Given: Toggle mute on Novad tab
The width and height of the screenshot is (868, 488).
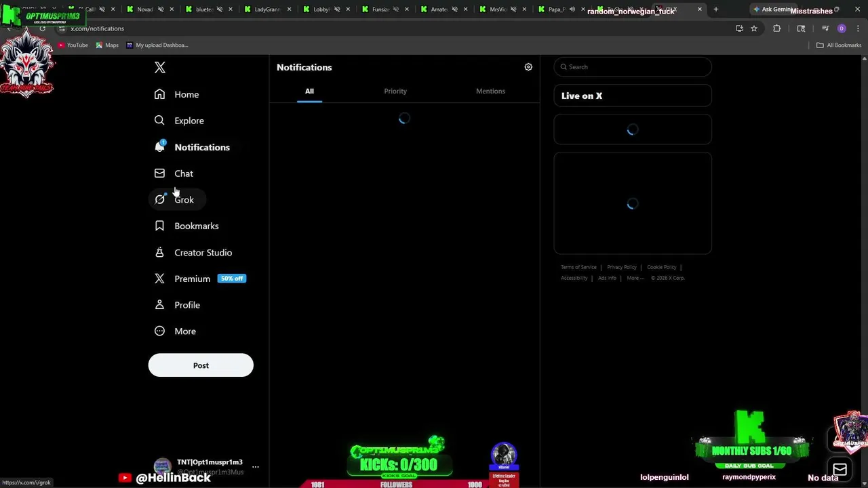Looking at the screenshot, I should tap(161, 9).
